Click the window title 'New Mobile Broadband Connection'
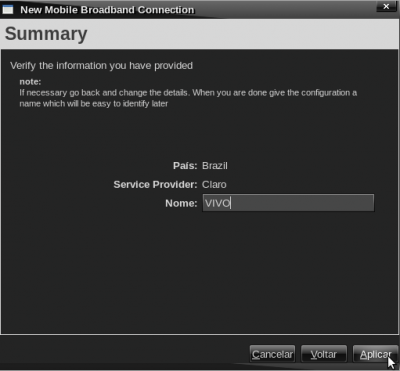 pyautogui.click(x=107, y=10)
